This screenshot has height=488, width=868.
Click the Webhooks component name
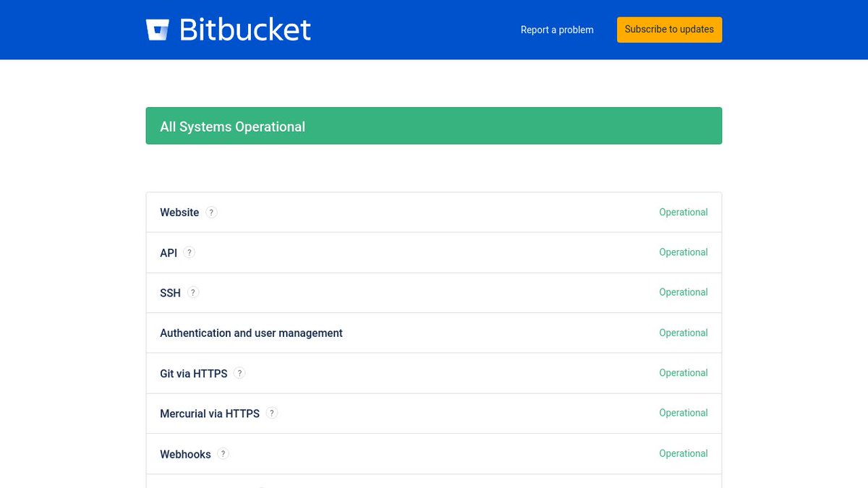(185, 454)
